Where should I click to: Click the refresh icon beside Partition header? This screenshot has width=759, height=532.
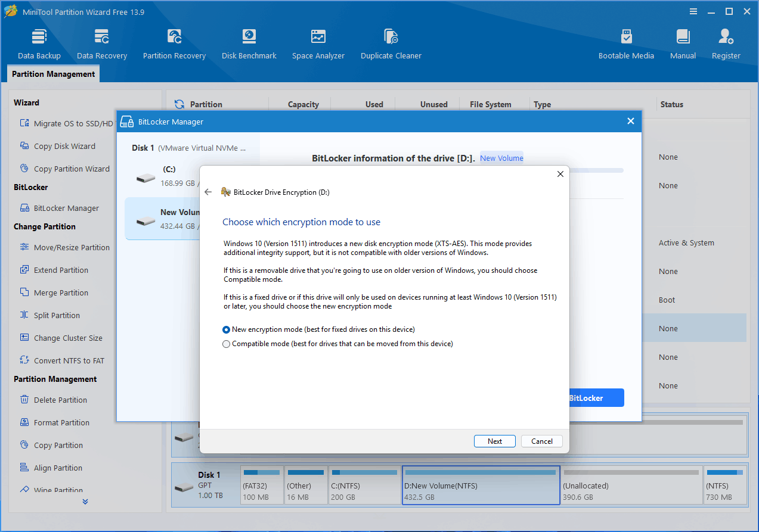[179, 104]
